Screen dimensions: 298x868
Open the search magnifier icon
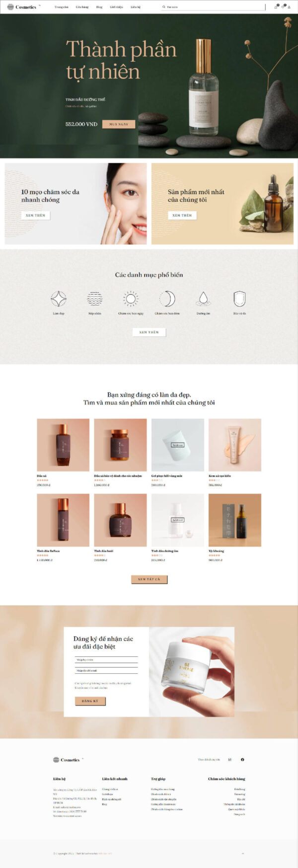pos(164,7)
